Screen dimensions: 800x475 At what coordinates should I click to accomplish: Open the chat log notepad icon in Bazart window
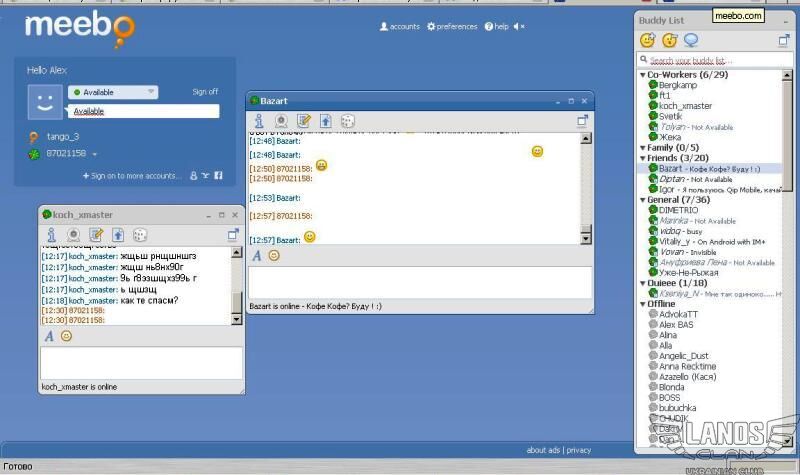pyautogui.click(x=304, y=121)
